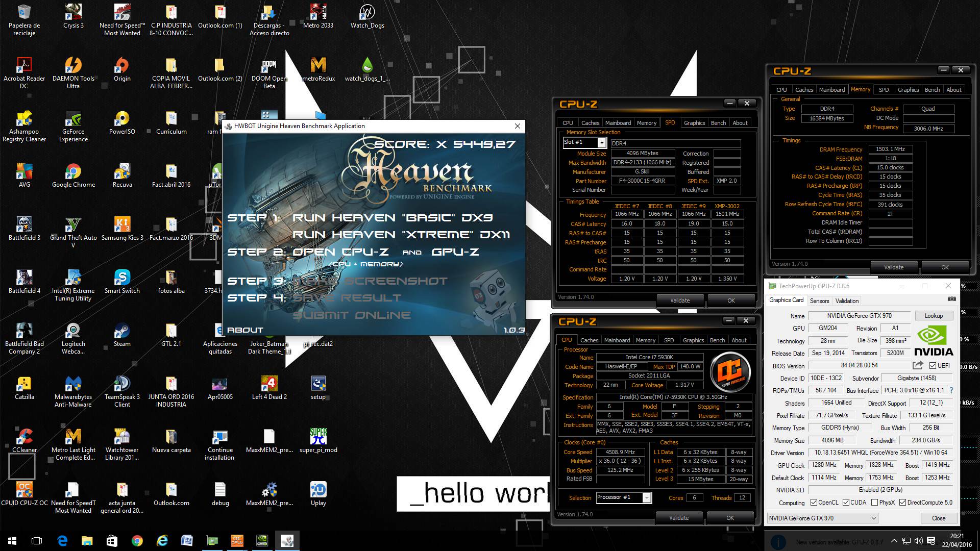Open super_pi_mod desktop icon

point(318,441)
